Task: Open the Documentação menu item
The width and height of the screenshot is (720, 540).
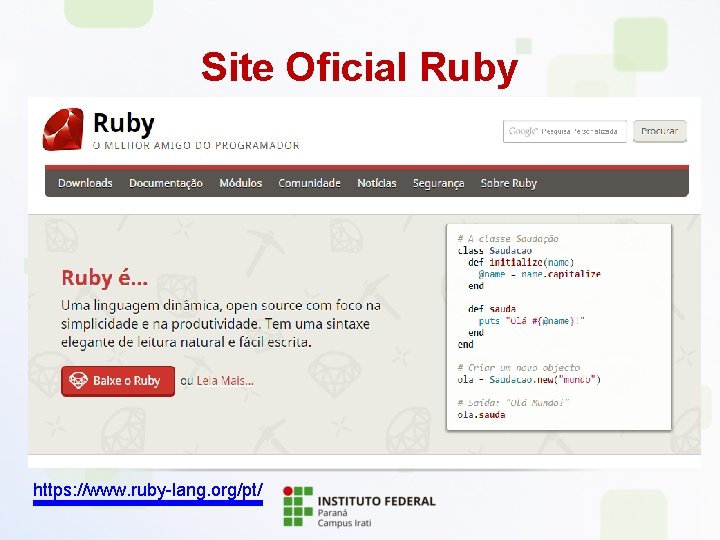Action: pyautogui.click(x=166, y=183)
